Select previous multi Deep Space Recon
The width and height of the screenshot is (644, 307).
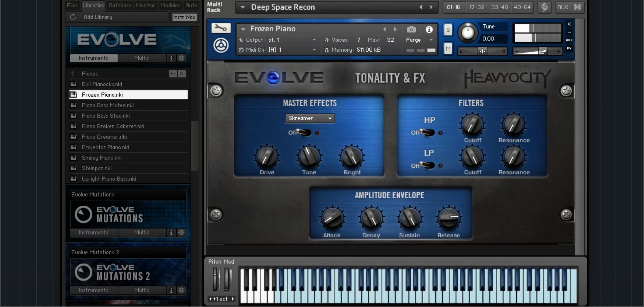pyautogui.click(x=420, y=7)
